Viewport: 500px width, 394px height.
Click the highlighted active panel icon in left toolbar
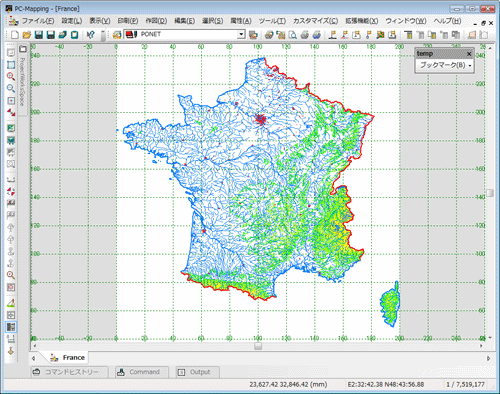pyautogui.click(x=11, y=327)
